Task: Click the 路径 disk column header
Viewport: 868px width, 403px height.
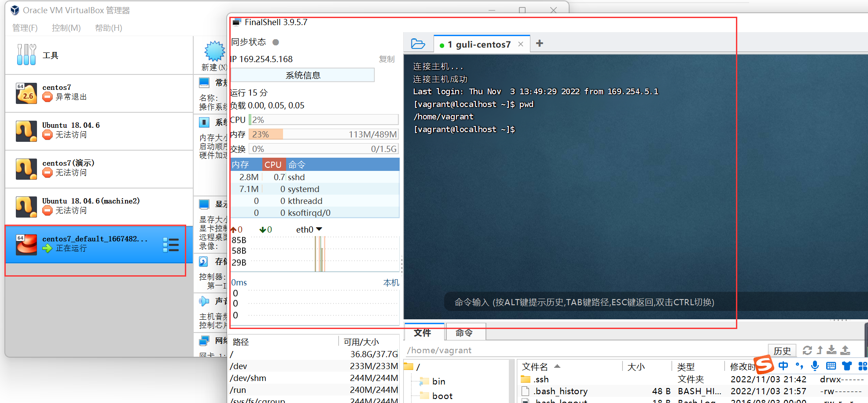Action: point(283,342)
